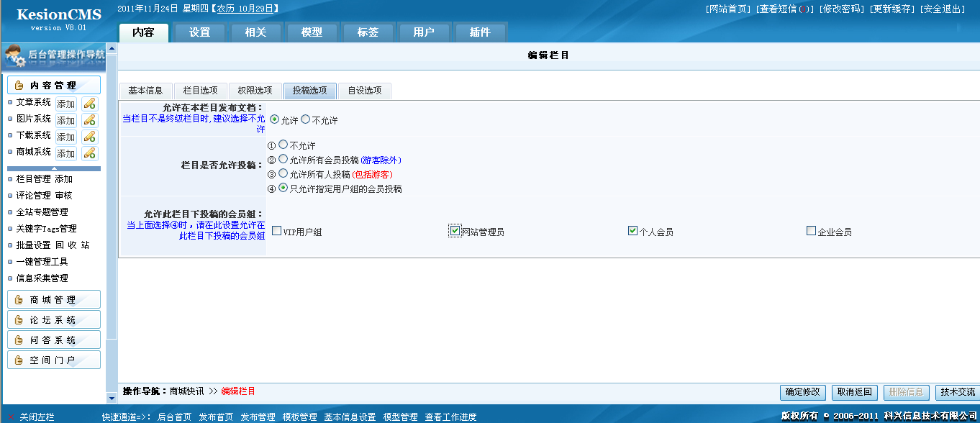Select the edit icon for 下载系统
980x423 pixels.
[x=89, y=137]
